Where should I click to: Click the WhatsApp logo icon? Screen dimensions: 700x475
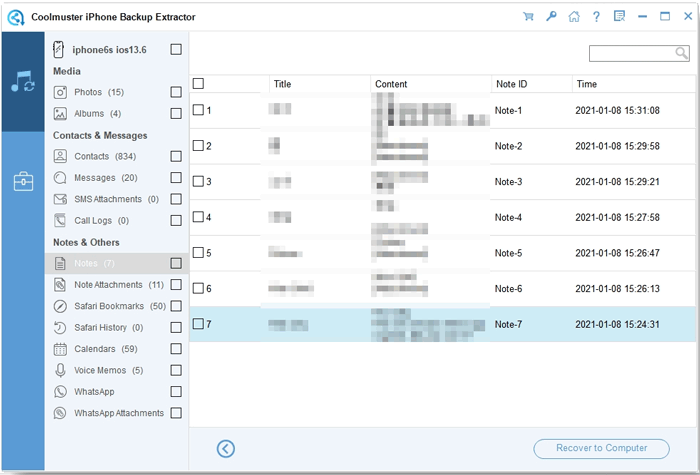(x=60, y=392)
